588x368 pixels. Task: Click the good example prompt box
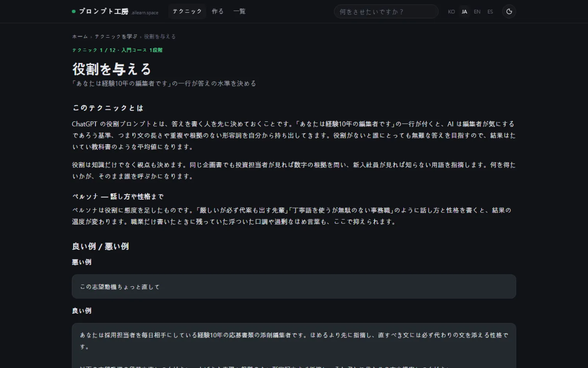pos(294,346)
